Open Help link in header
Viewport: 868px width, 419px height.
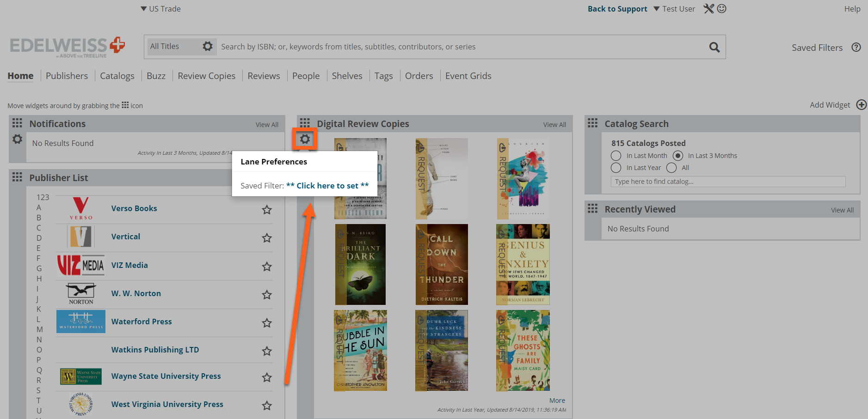852,9
